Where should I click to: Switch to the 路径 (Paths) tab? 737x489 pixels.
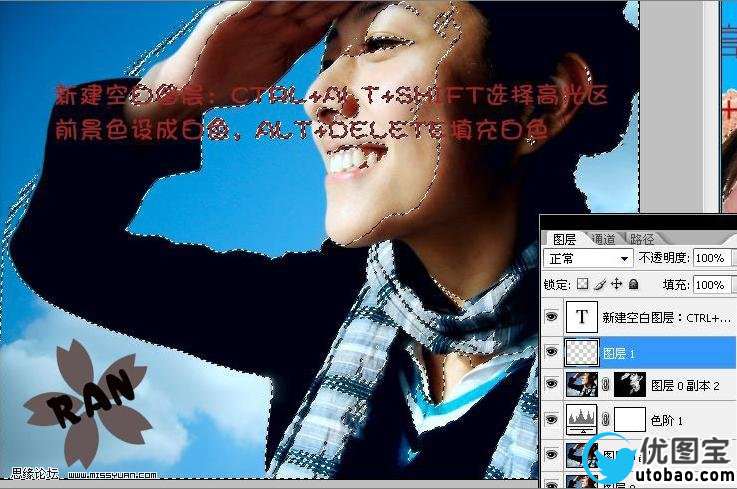tap(642, 239)
